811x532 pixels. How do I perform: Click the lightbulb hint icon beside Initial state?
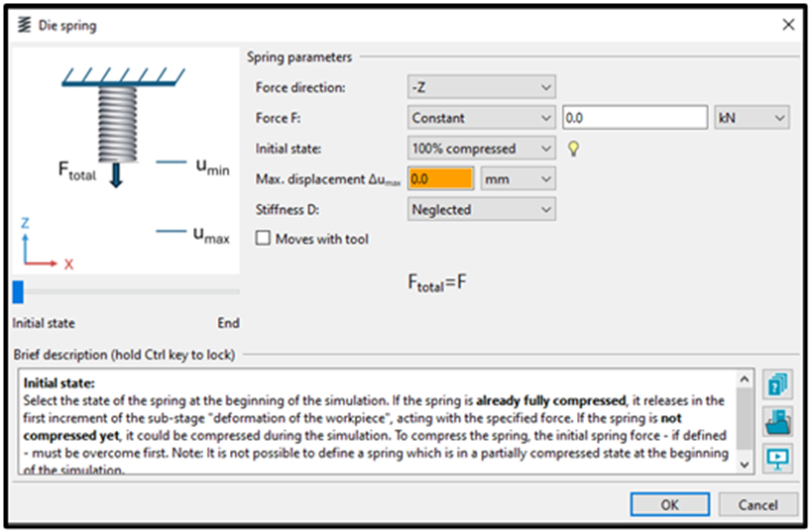coord(573,149)
